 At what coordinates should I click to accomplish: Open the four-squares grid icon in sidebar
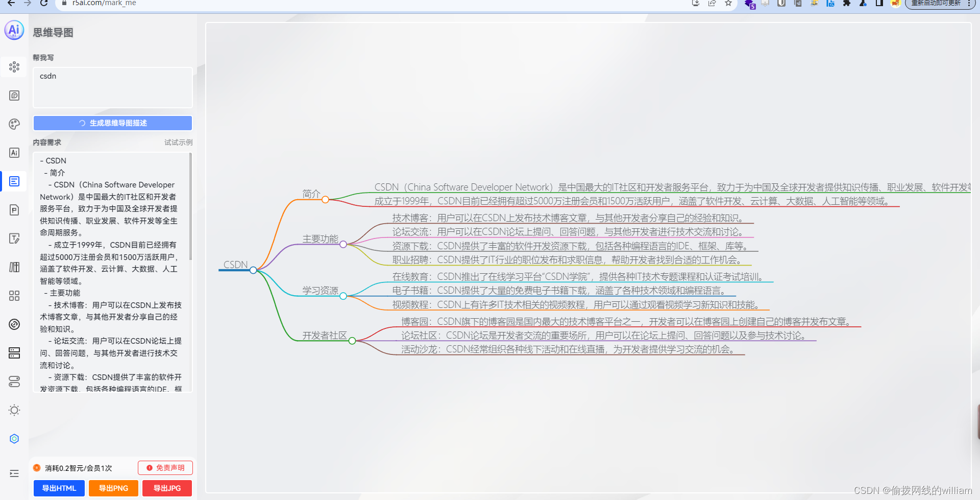[14, 296]
